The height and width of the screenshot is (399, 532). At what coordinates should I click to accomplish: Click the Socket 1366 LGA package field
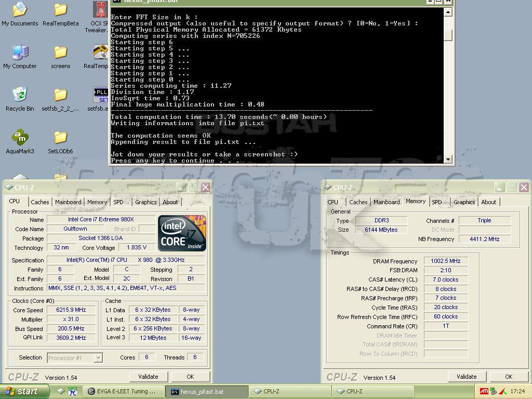click(101, 238)
